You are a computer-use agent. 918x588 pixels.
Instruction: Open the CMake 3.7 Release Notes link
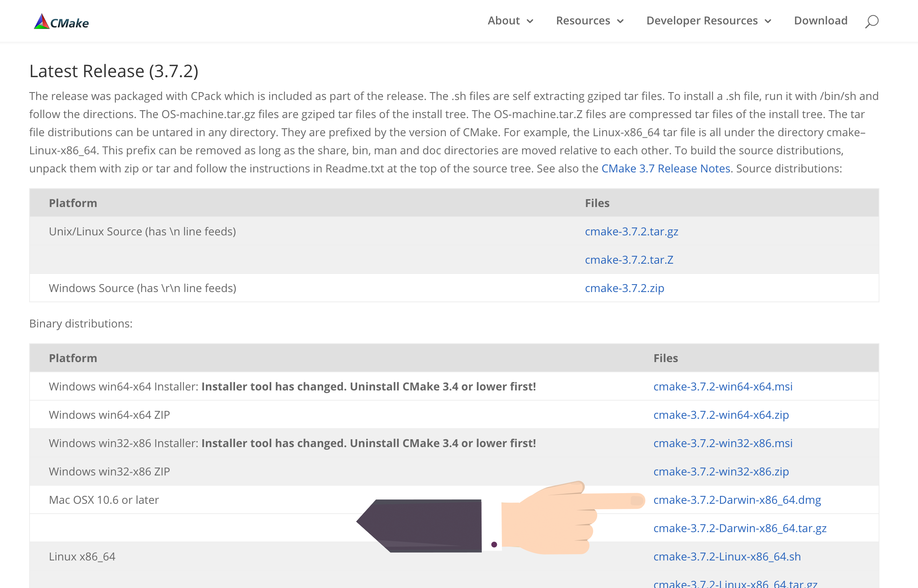[x=666, y=168]
